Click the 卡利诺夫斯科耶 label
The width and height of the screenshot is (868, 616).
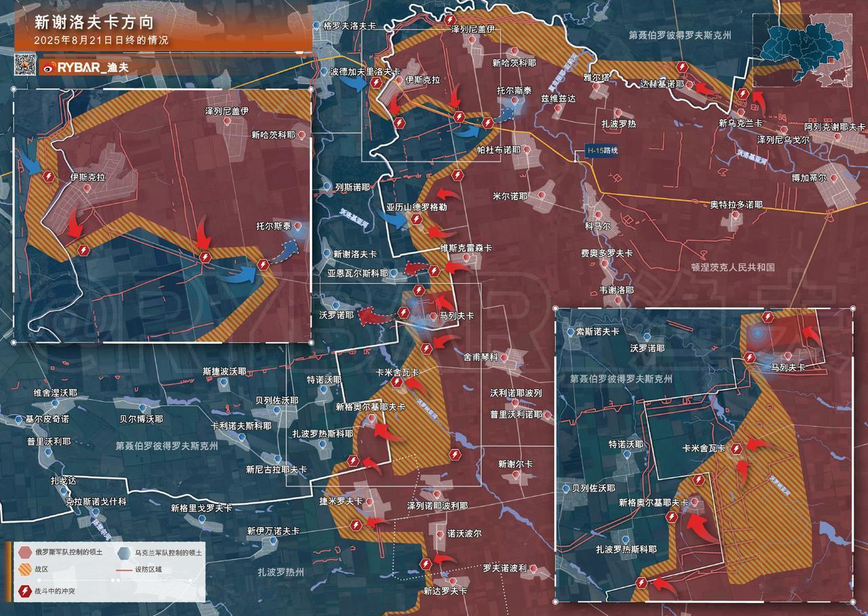[241, 426]
